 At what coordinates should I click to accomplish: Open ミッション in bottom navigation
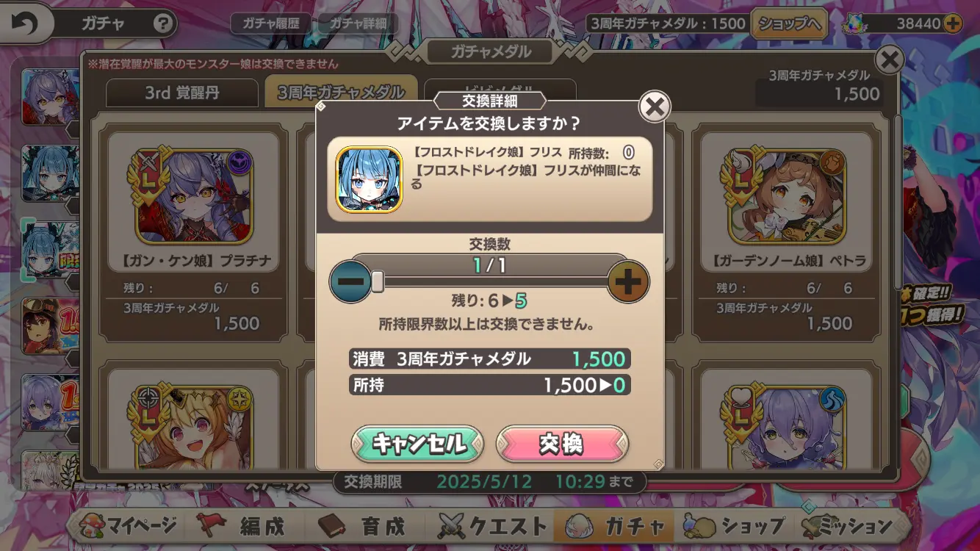tap(849, 526)
